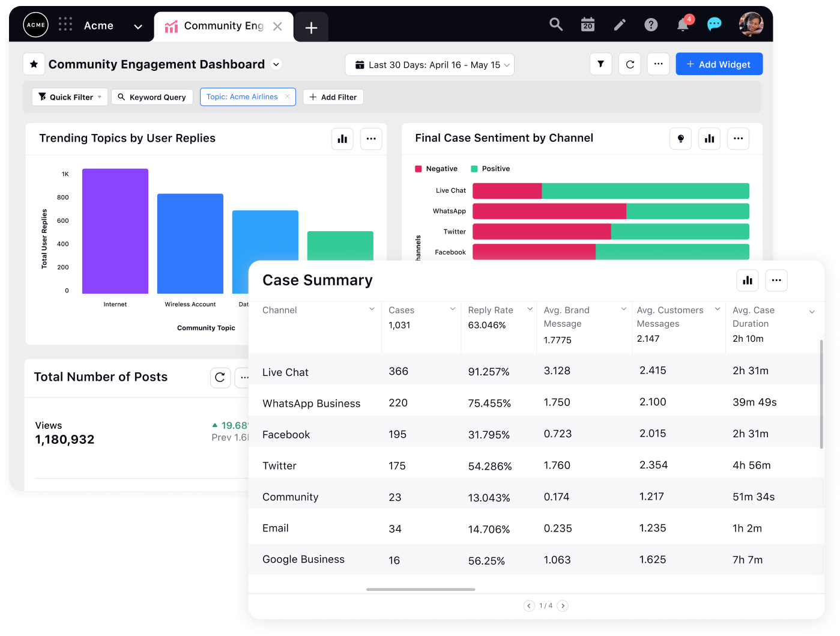Expand the Acme workspace chevron
The image size is (840, 636).
(x=138, y=26)
